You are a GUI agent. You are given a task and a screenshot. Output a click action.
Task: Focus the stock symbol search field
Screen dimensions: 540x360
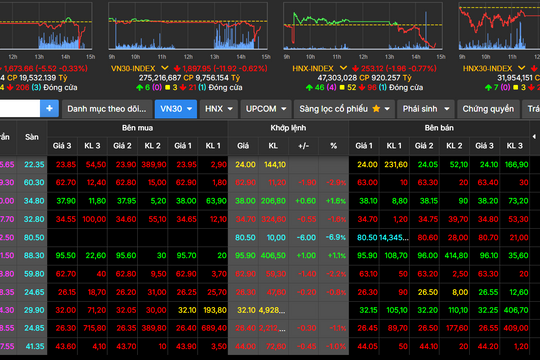coord(20,109)
